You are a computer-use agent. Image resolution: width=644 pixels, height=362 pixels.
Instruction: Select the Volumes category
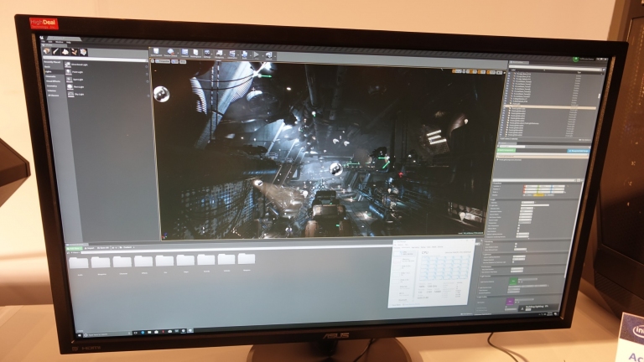(x=54, y=90)
